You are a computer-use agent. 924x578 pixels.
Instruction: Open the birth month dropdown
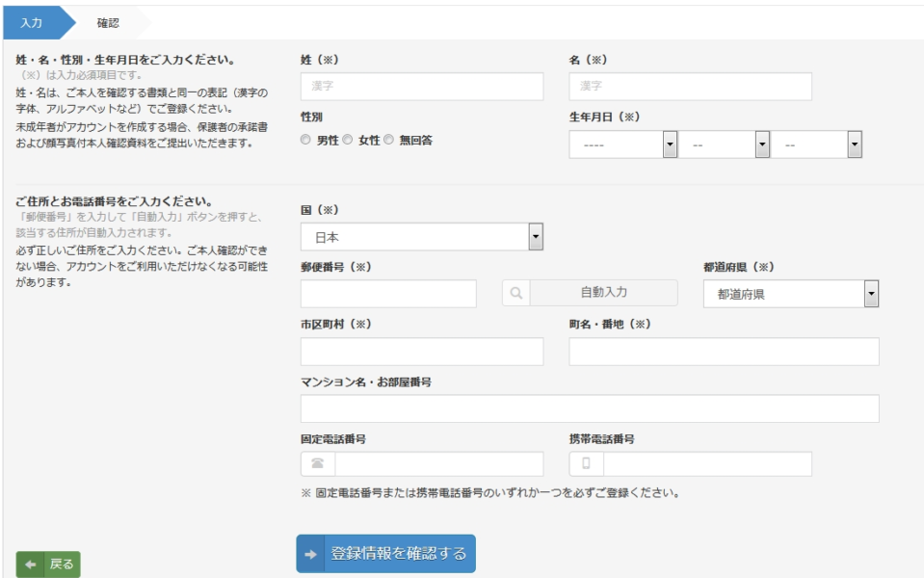(725, 144)
